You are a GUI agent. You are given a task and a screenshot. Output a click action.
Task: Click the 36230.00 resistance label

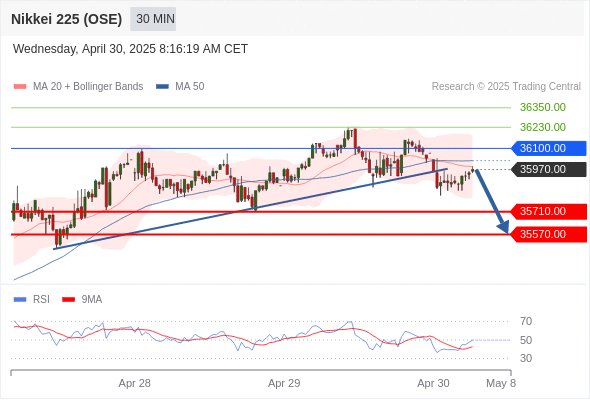(543, 127)
